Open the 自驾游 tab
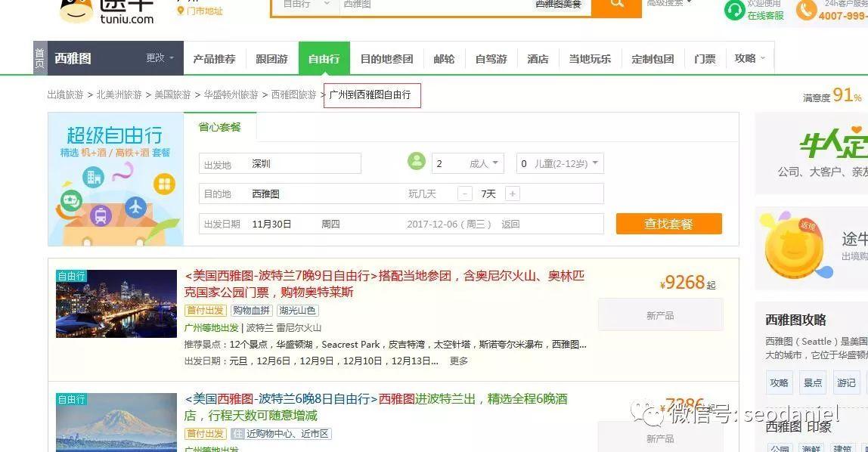The height and width of the screenshot is (452, 868). coord(491,59)
